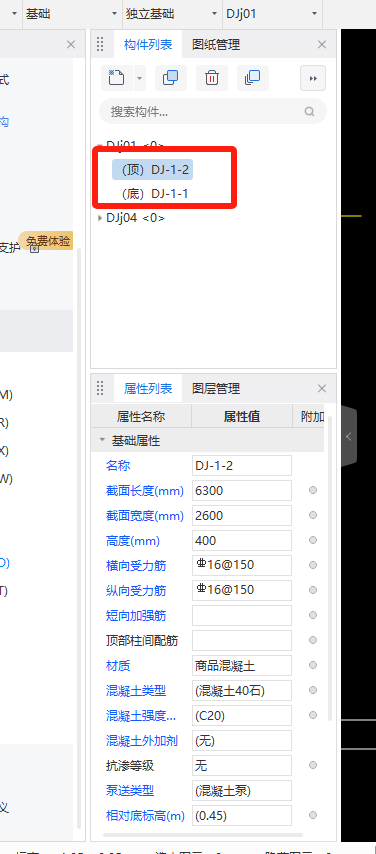Toggle 附加 marker for 抗渗等级
This screenshot has height=854, width=376.
313,765
